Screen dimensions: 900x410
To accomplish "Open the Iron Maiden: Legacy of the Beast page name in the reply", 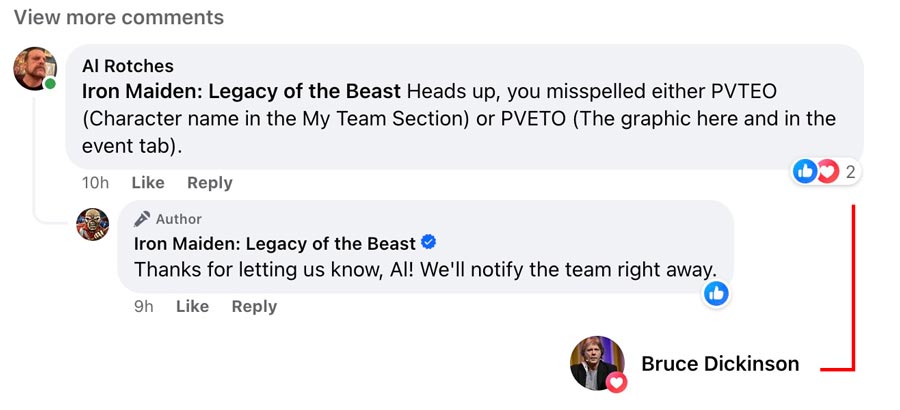I will (275, 244).
